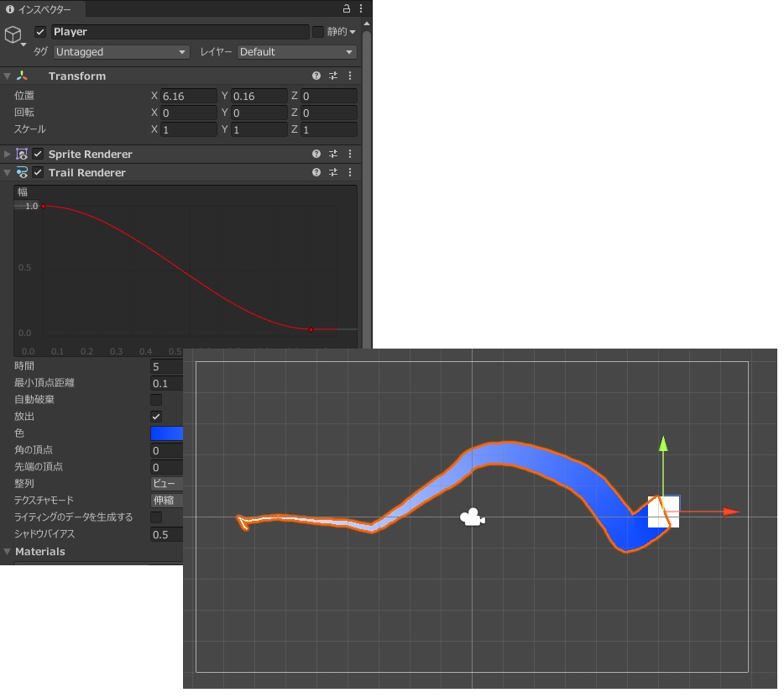Open Sprite Renderer help icon
Screen dimensions: 784x698
[x=318, y=155]
